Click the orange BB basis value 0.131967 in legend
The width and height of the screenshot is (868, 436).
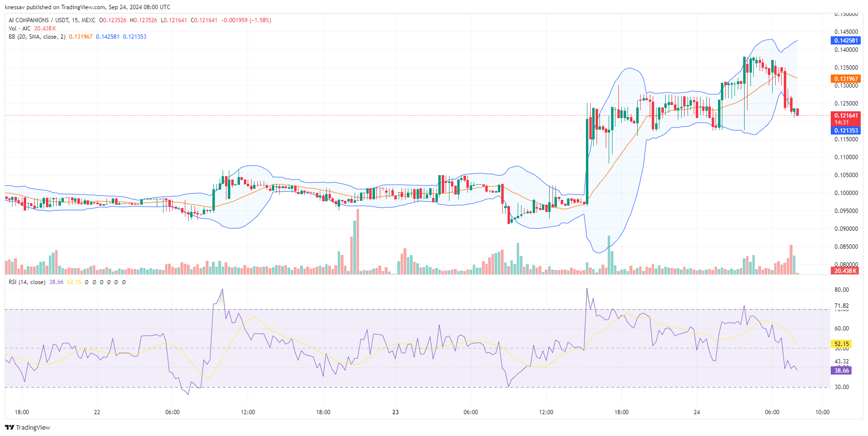click(80, 37)
